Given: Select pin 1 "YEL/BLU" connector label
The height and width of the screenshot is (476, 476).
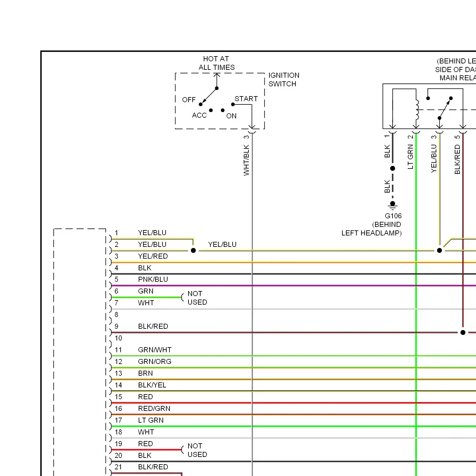Looking at the screenshot, I should [x=152, y=233].
